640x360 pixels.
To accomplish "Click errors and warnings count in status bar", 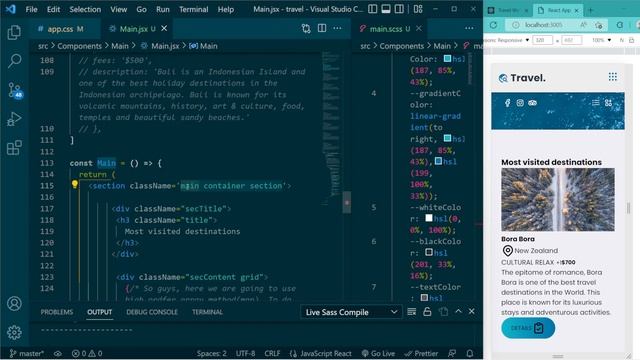I will [x=87, y=353].
